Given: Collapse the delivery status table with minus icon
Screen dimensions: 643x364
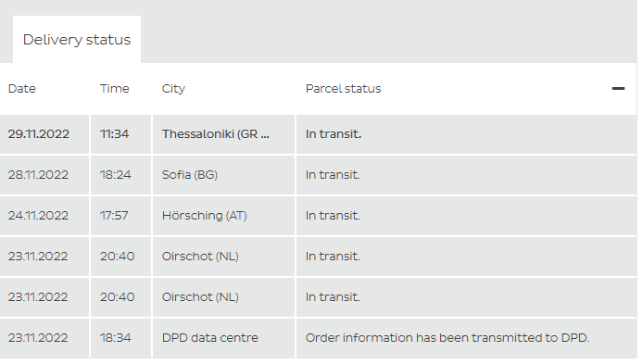Looking at the screenshot, I should click(618, 89).
